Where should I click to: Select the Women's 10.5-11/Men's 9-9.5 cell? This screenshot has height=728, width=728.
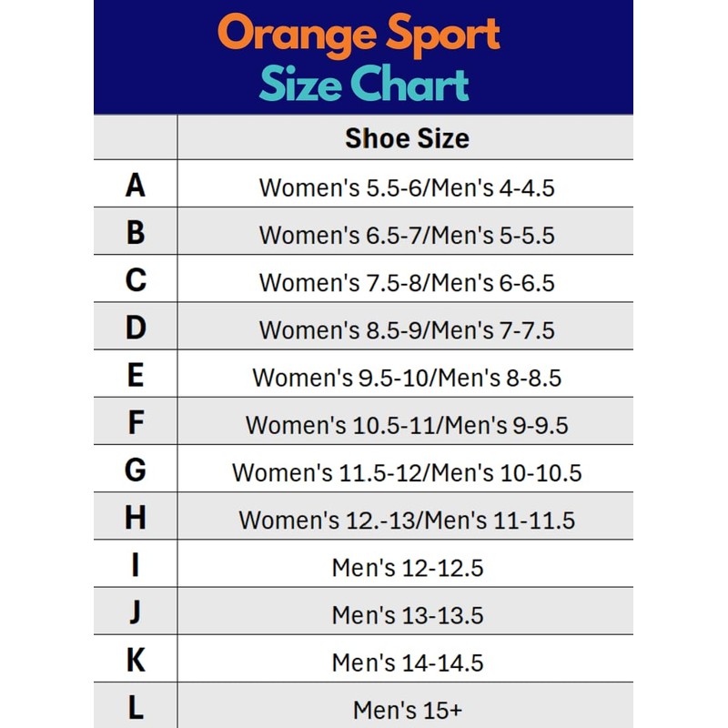[407, 424]
